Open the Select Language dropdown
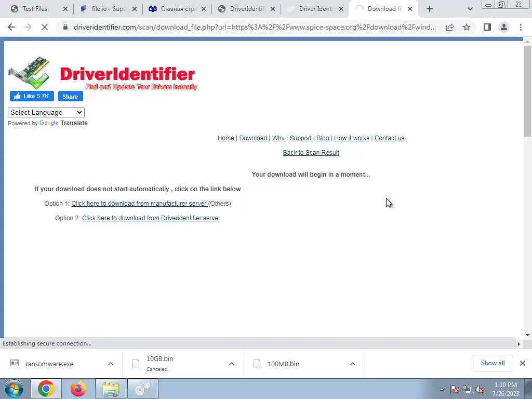 click(46, 112)
